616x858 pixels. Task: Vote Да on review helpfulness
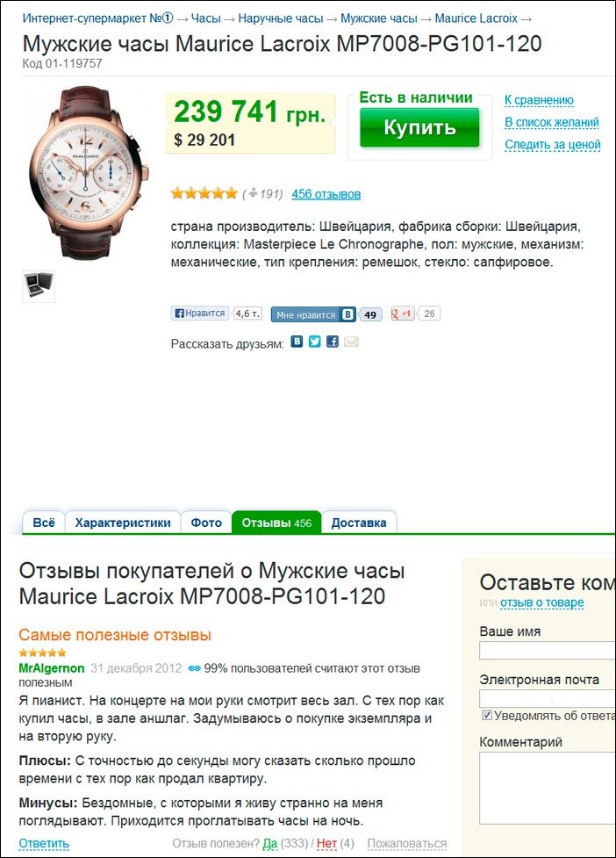coord(270,843)
